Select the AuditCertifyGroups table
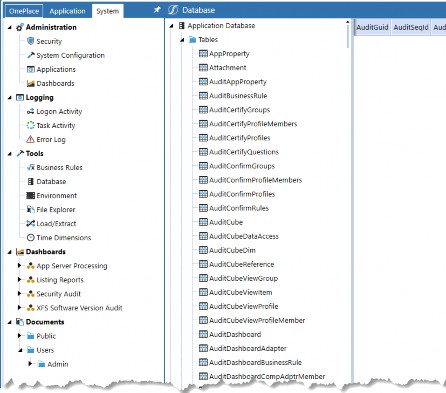446x393 pixels. [239, 110]
